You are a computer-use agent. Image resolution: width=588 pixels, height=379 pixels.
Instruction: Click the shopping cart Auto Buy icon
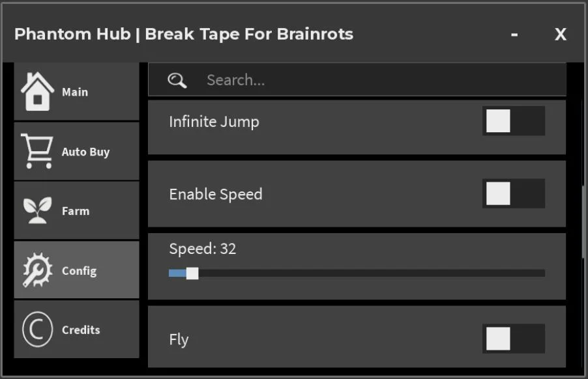37,151
